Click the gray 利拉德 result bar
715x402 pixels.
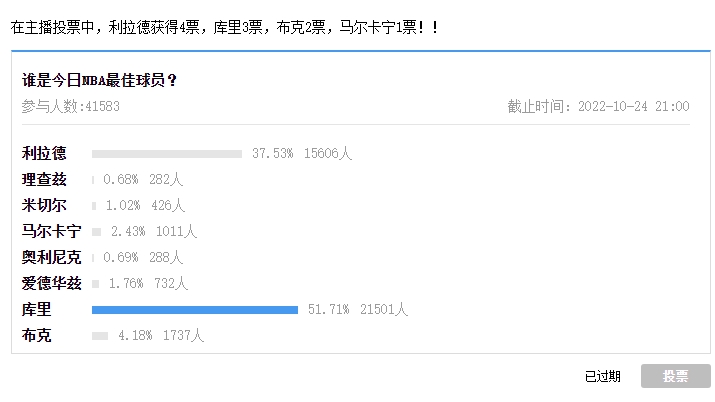(167, 154)
